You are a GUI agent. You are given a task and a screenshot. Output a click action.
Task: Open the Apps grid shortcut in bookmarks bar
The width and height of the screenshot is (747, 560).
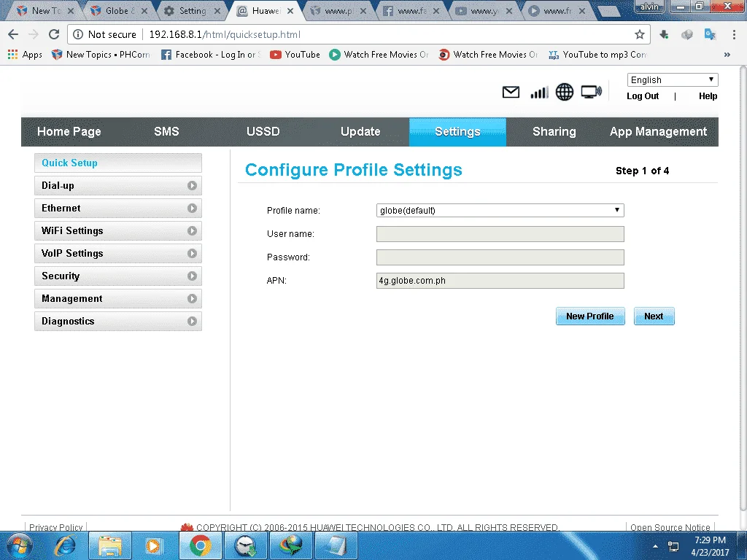click(26, 55)
